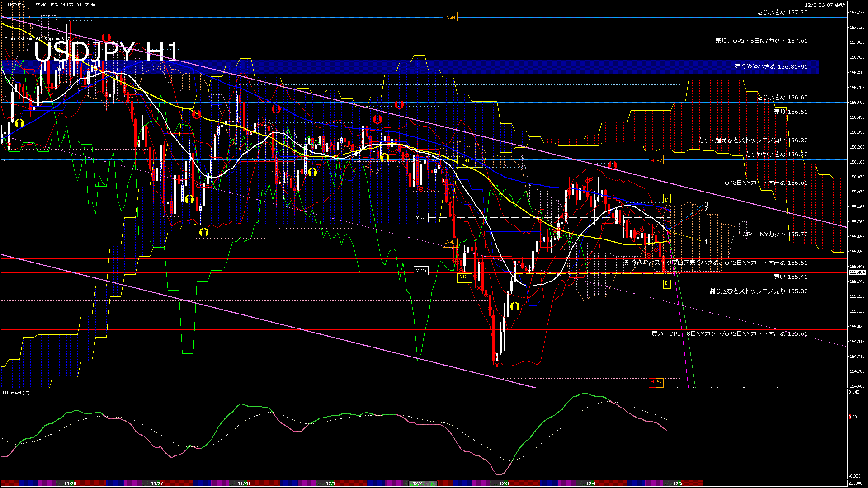The width and height of the screenshot is (868, 488).
Task: Click the USDJPY,H1 chart title text
Action: click(x=20, y=5)
